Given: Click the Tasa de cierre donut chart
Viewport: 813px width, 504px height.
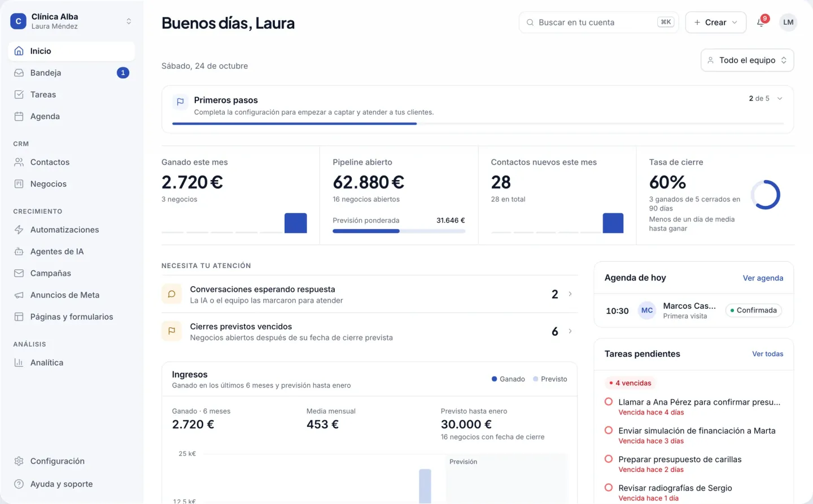Looking at the screenshot, I should pyautogui.click(x=766, y=195).
